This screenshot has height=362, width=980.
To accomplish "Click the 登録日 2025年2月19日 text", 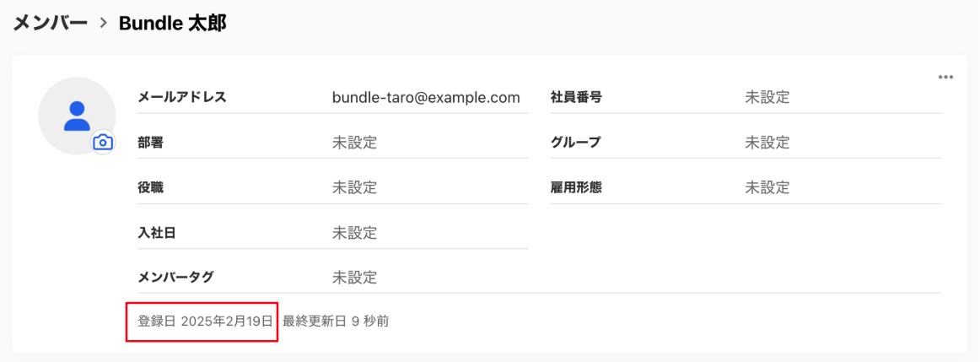I will [x=205, y=321].
